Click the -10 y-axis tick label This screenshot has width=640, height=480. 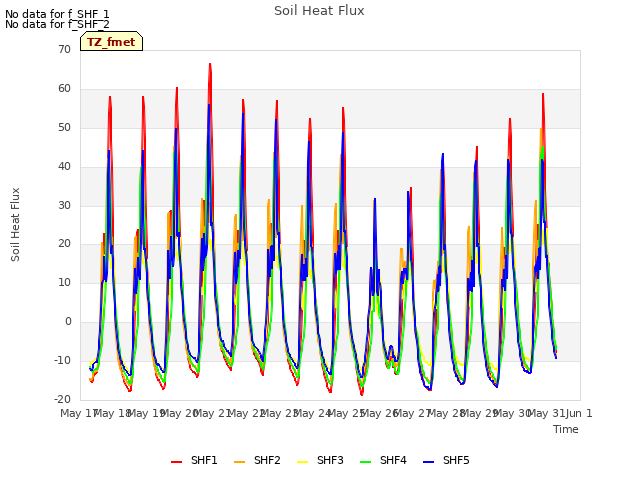[x=62, y=360]
